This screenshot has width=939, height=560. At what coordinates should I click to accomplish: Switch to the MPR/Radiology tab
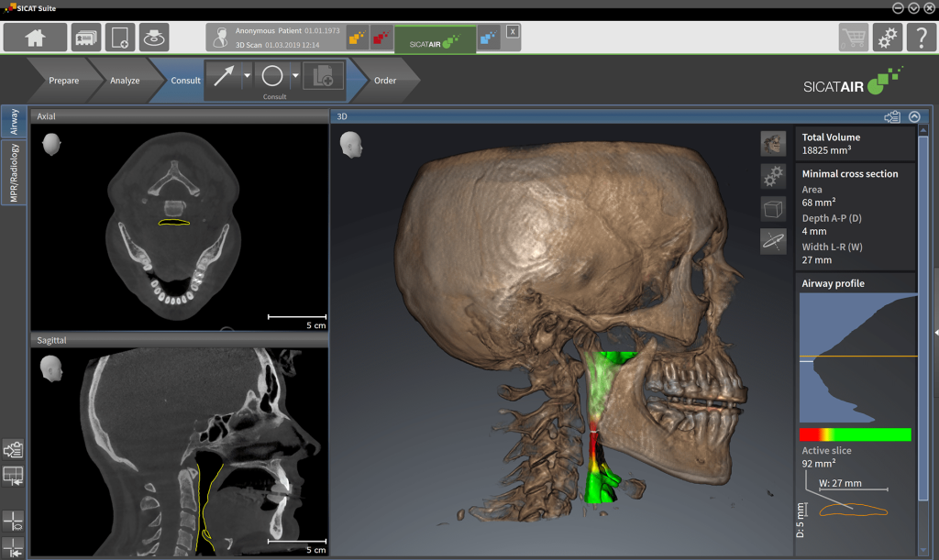(x=14, y=172)
